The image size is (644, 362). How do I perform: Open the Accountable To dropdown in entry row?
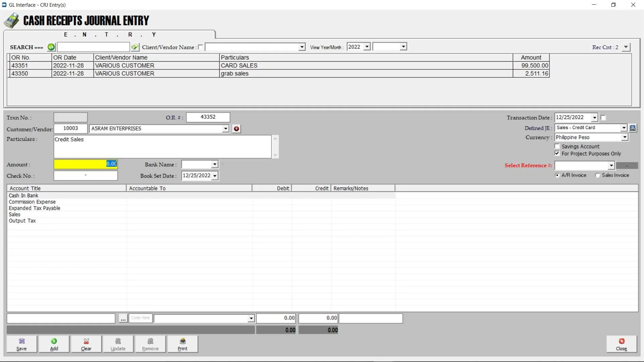tap(251, 318)
